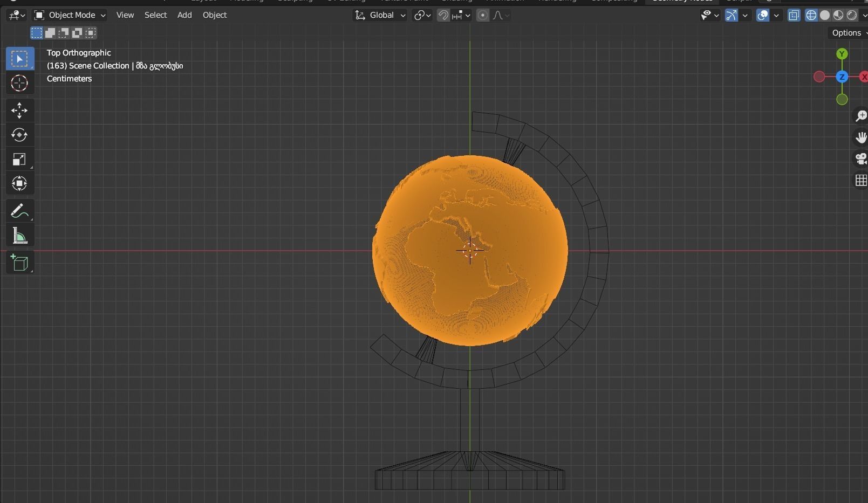The height and width of the screenshot is (503, 868).
Task: Switch to Rendered viewport shading sphere
Action: click(x=850, y=15)
